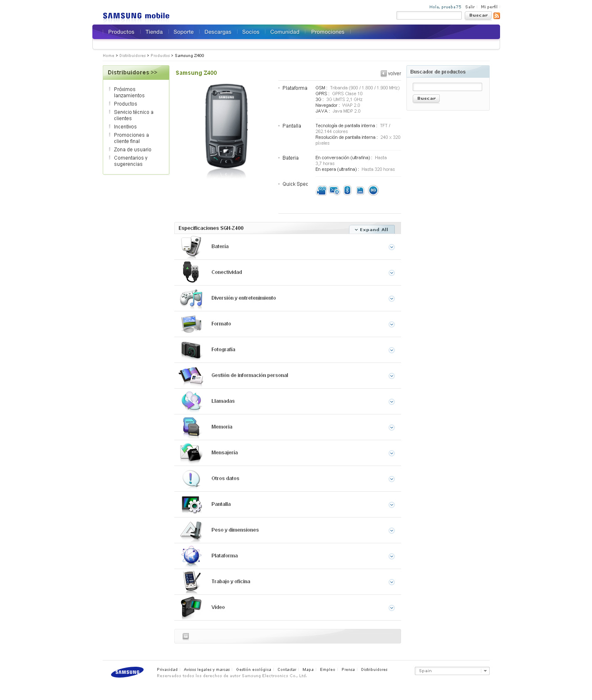Click the memory card quick spec icon
Screen dimensions: 592x700
[x=360, y=190]
